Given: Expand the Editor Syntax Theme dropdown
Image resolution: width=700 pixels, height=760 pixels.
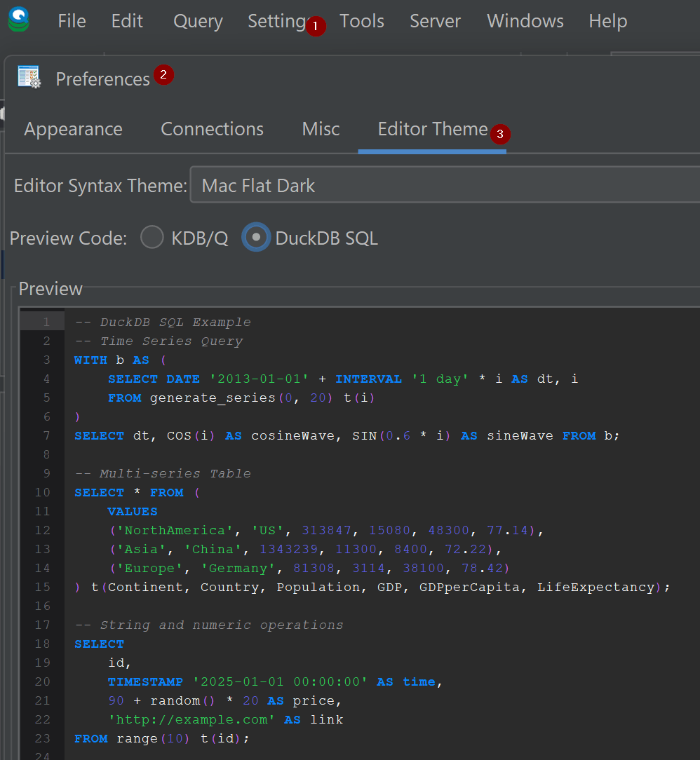Looking at the screenshot, I should (445, 186).
